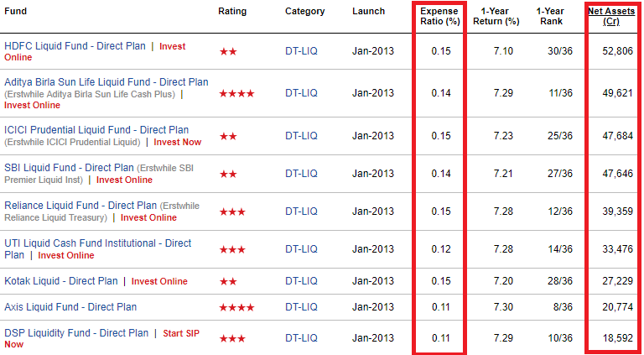This screenshot has width=644, height=355.
Task: Sort by the Net Assets (Cr) column header
Action: 611,17
